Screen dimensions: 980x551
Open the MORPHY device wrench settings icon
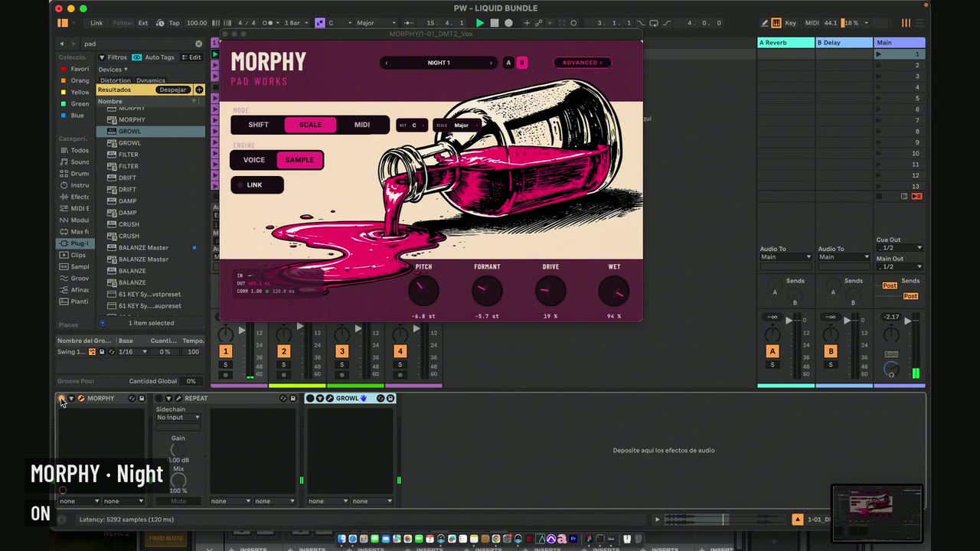pos(80,398)
